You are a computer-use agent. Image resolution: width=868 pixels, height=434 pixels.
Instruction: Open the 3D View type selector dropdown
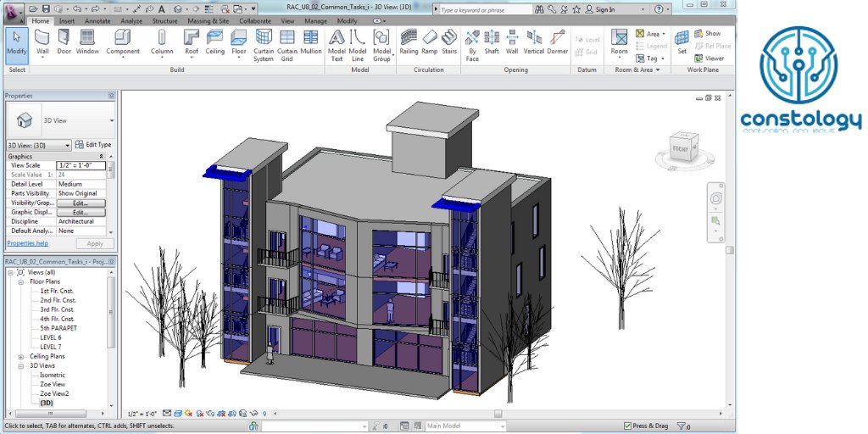pyautogui.click(x=112, y=120)
